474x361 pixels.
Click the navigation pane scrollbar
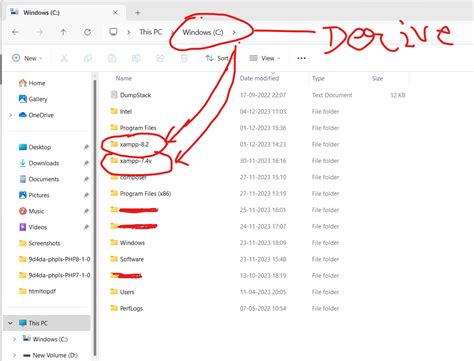[95, 217]
